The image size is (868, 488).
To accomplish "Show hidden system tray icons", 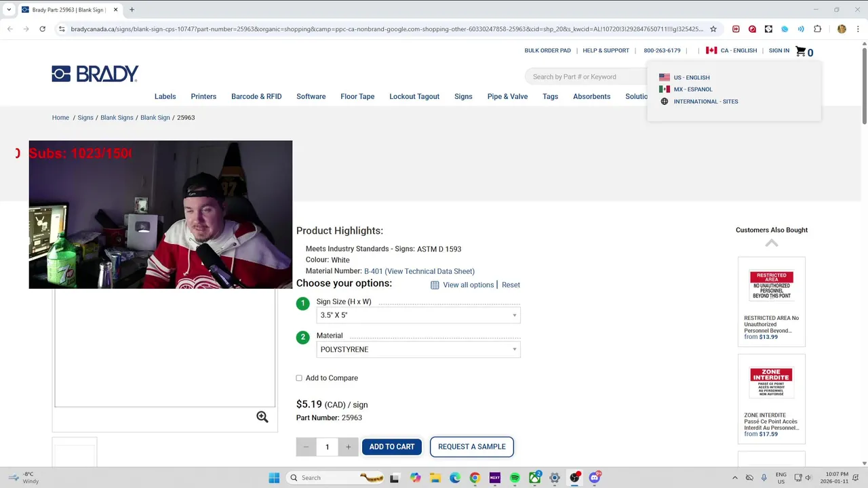I will tap(736, 478).
